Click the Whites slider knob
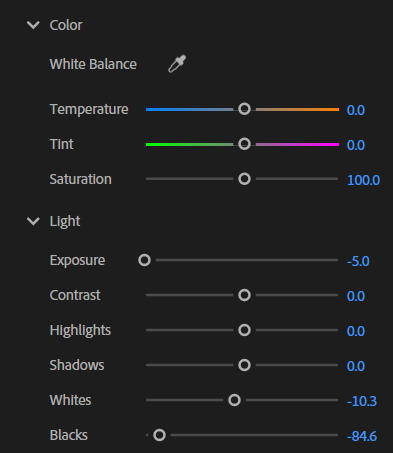 tap(234, 400)
